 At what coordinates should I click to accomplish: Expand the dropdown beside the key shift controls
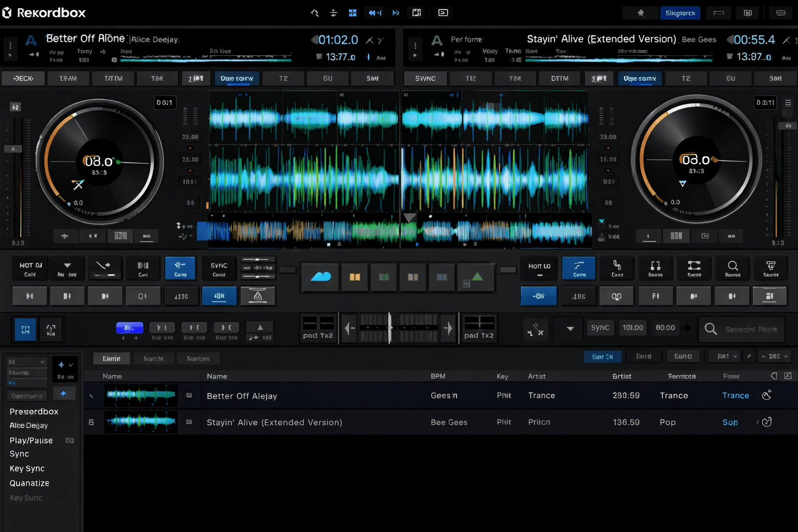tap(568, 328)
